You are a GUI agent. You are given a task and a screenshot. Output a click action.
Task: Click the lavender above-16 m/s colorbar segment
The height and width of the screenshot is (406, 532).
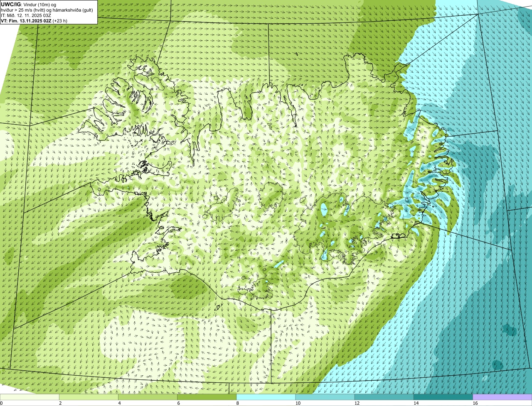[x=502, y=397]
